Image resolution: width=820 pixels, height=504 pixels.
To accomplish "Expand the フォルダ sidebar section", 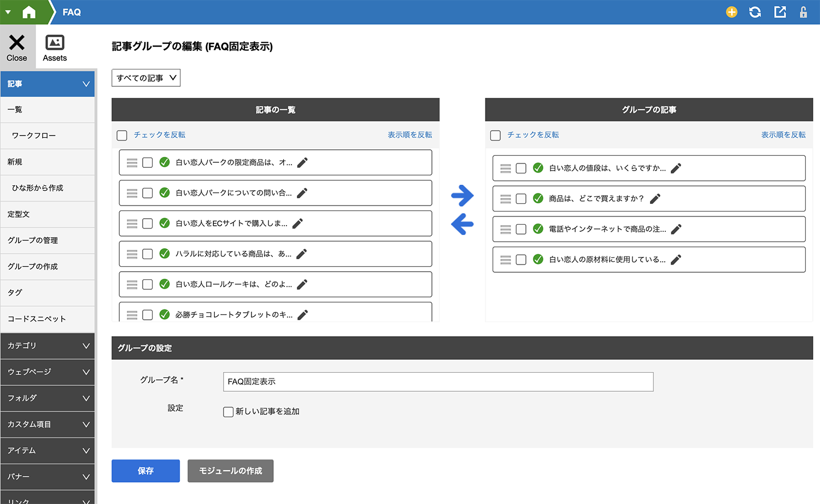I will (x=48, y=398).
